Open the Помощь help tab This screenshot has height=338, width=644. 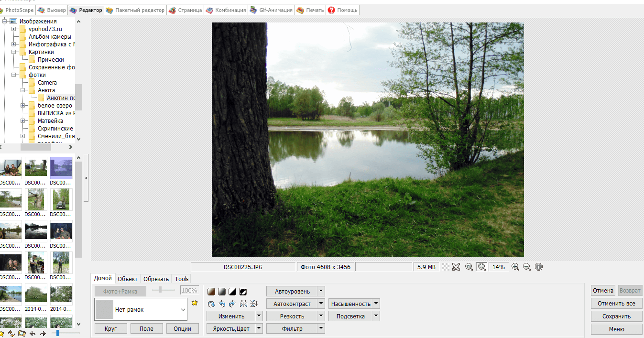[342, 10]
